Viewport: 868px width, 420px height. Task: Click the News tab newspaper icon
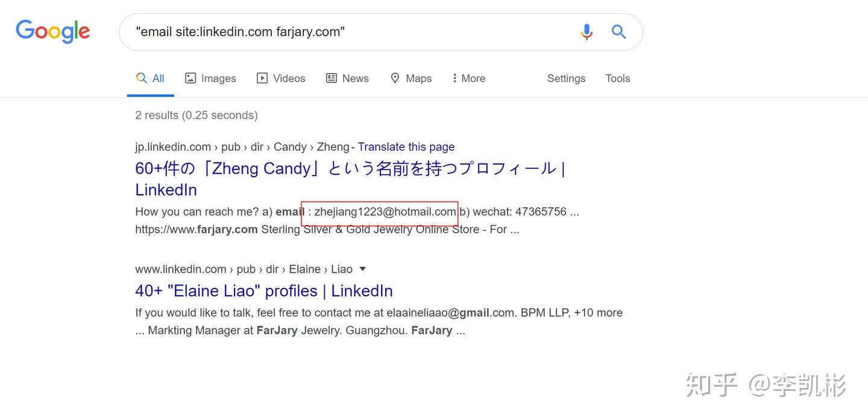pos(332,78)
